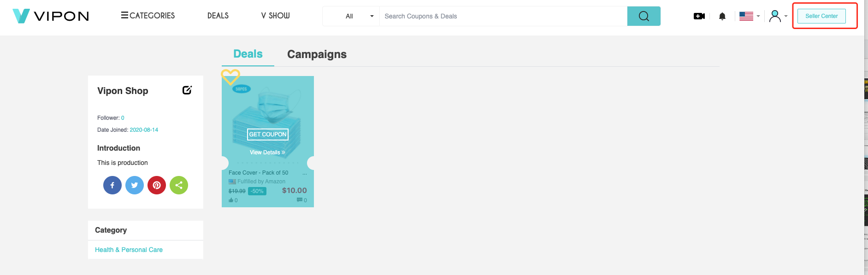Click the search magnifier button
The height and width of the screenshot is (275, 868).
(644, 16)
